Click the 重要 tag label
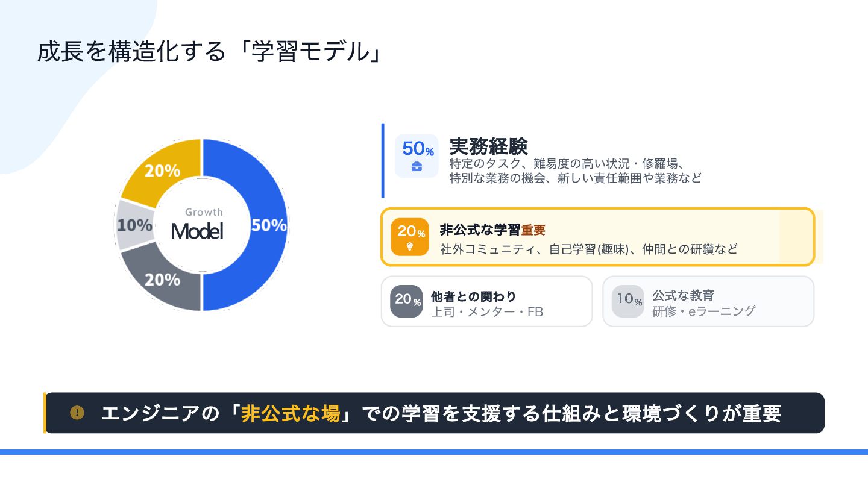The width and height of the screenshot is (868, 488). tap(533, 230)
